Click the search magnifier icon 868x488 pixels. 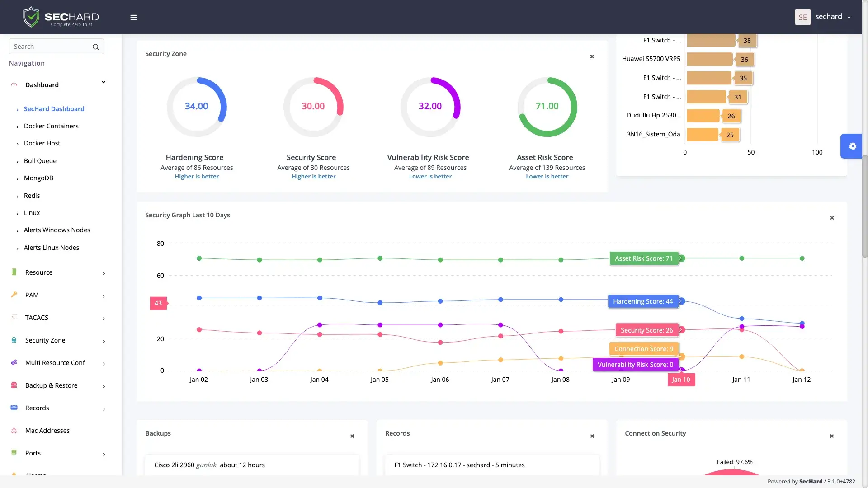click(95, 47)
